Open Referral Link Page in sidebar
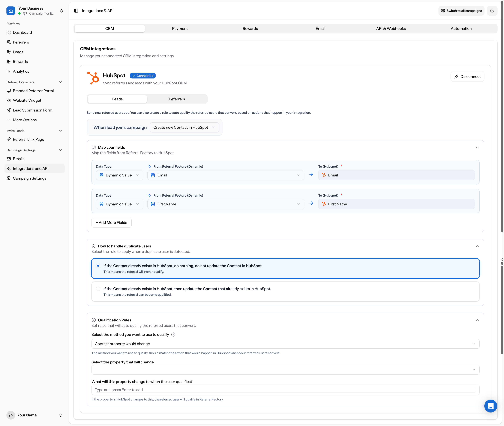 tap(28, 139)
